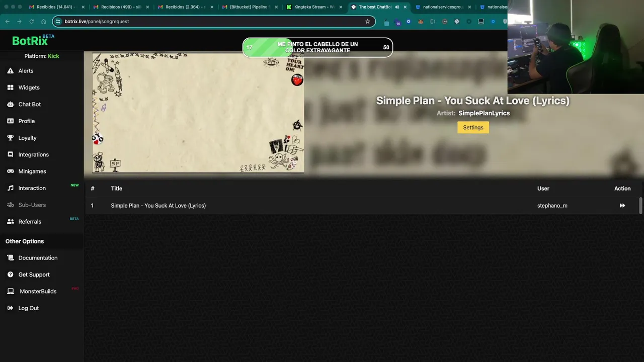
Task: Click platform name "Kick"
Action: (53, 56)
